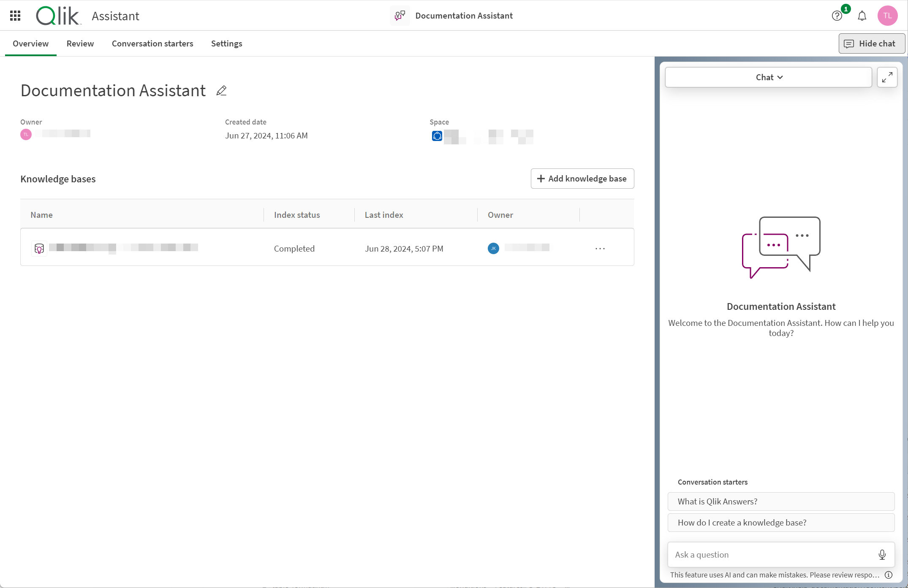908x588 pixels.
Task: Toggle visibility of the chat panel
Action: pyautogui.click(x=871, y=43)
